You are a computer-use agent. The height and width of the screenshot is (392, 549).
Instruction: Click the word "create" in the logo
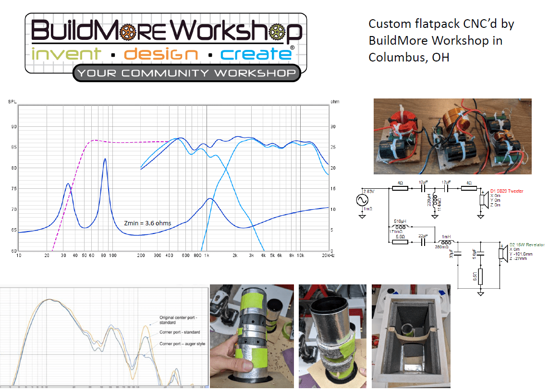click(256, 54)
